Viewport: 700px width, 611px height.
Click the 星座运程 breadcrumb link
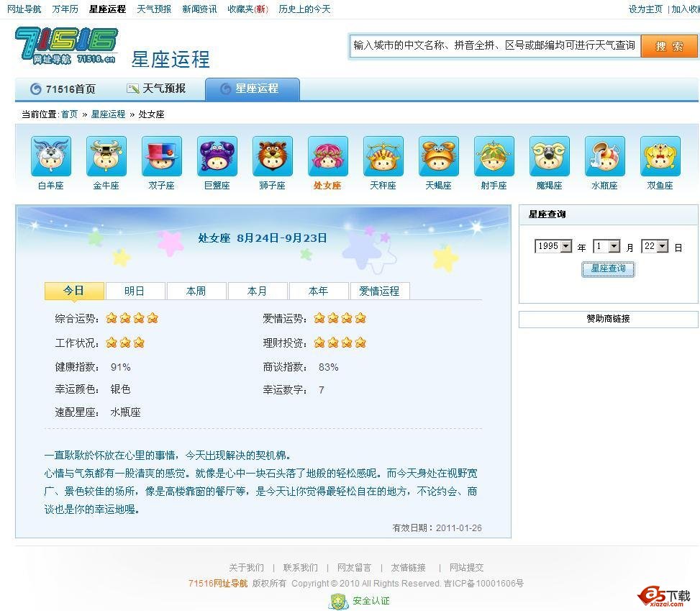[108, 114]
